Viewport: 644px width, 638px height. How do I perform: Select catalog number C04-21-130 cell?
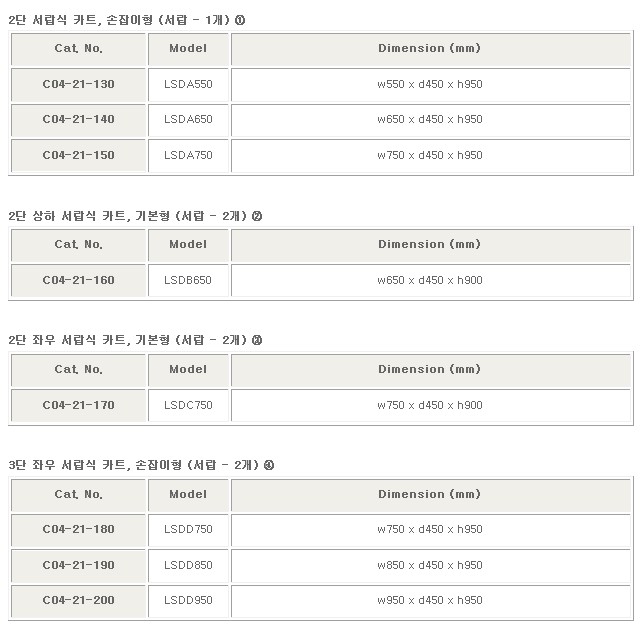[x=78, y=85]
